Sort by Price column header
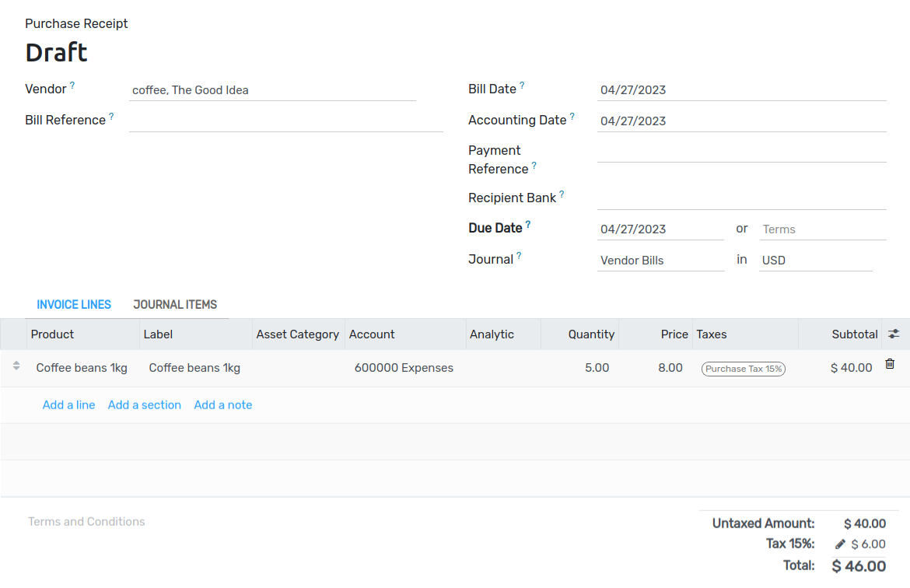 [656, 334]
